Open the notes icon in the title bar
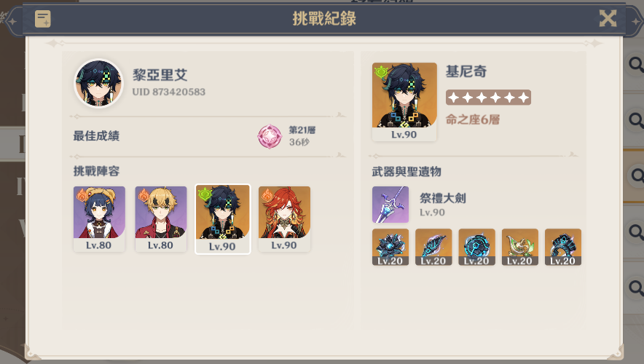This screenshot has width=644, height=364. [43, 19]
